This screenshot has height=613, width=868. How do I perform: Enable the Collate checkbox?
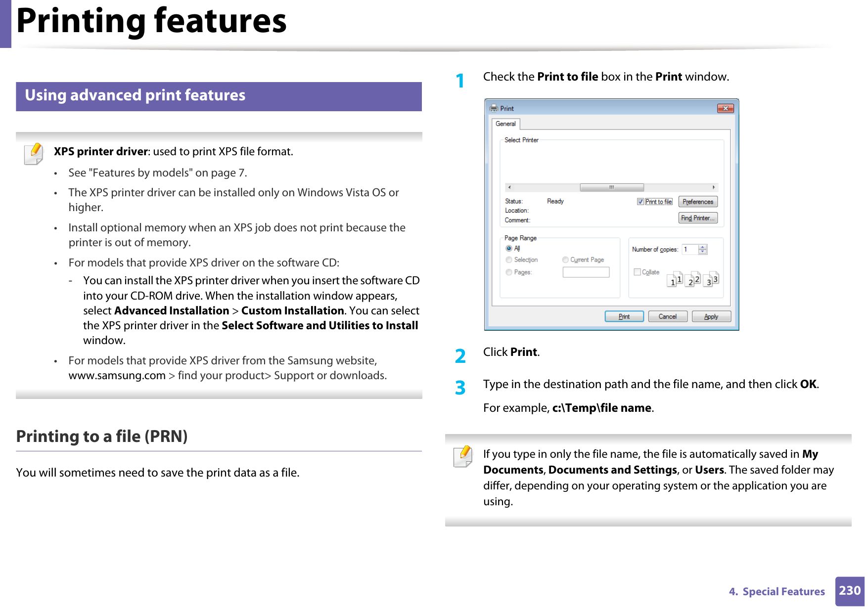click(637, 271)
